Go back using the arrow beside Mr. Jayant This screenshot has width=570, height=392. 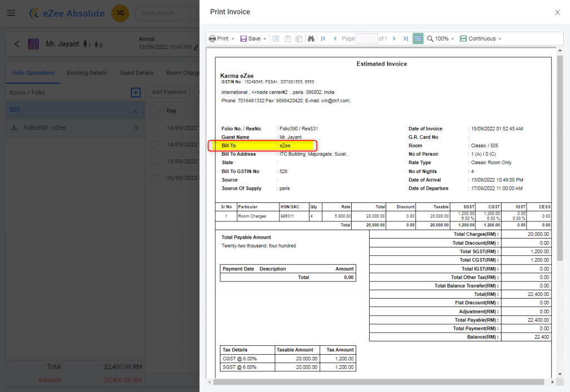pos(17,44)
